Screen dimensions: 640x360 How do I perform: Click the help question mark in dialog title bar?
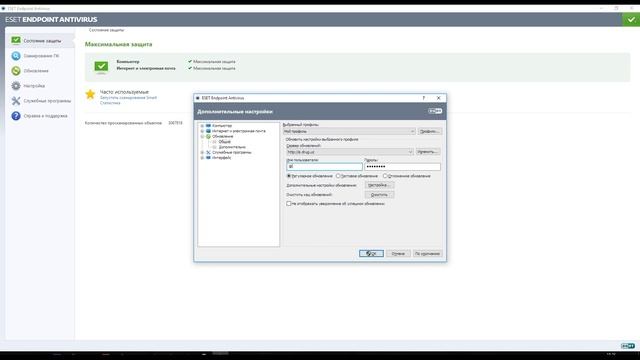(x=424, y=98)
